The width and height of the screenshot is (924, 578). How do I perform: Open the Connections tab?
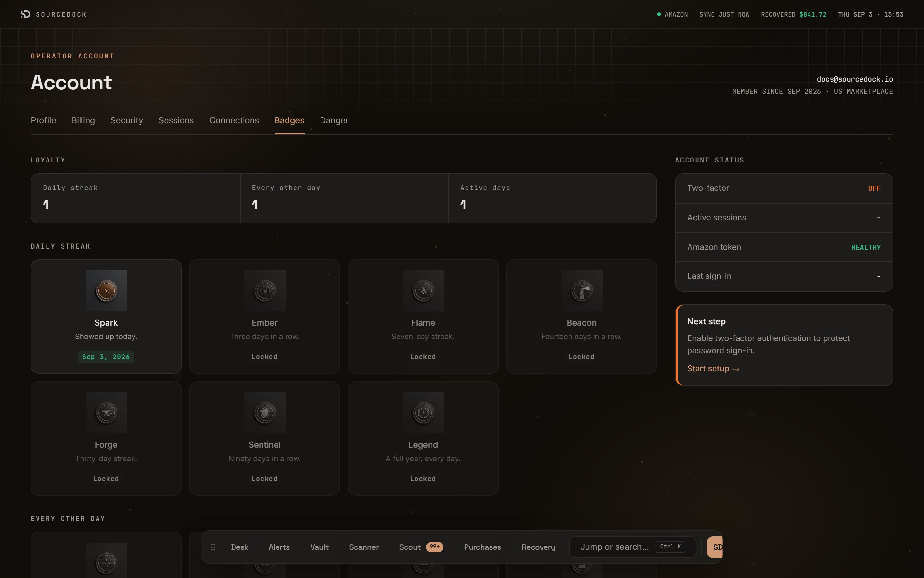click(x=234, y=120)
